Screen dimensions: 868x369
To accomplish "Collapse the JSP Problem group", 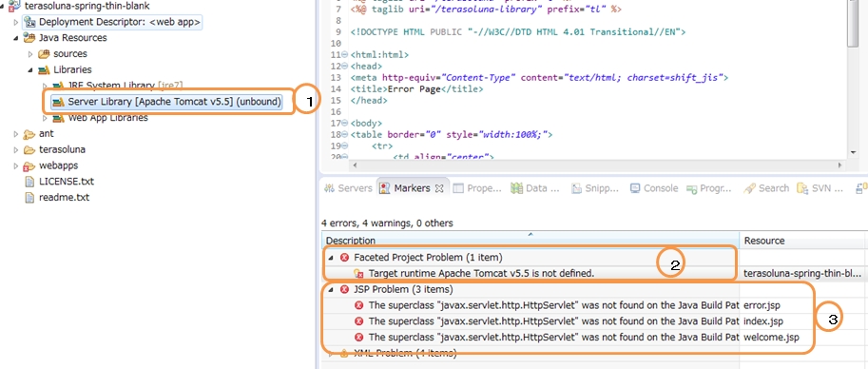I will pos(331,289).
